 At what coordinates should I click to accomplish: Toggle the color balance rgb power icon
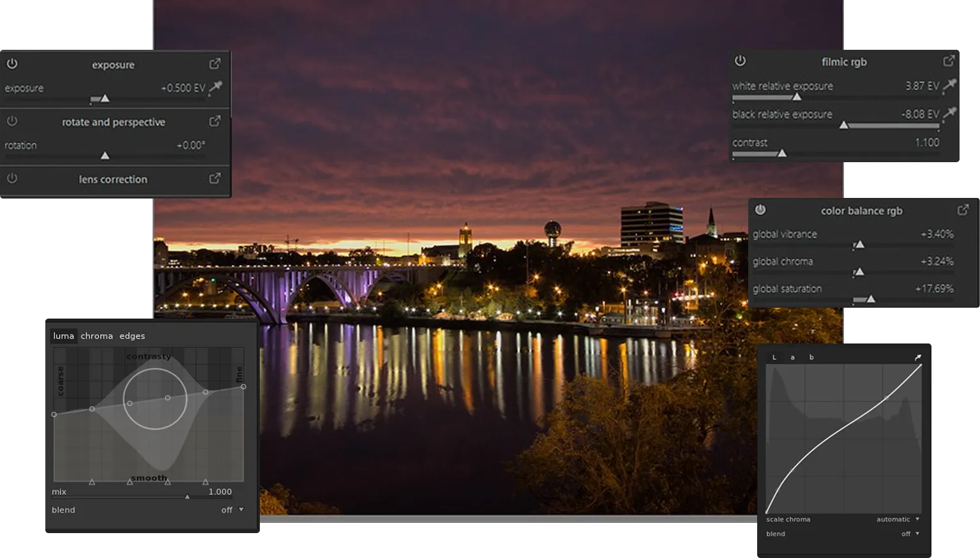pyautogui.click(x=760, y=209)
